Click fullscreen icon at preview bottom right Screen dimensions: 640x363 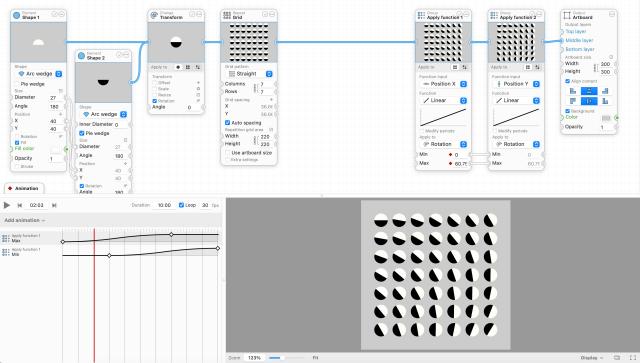point(632,358)
